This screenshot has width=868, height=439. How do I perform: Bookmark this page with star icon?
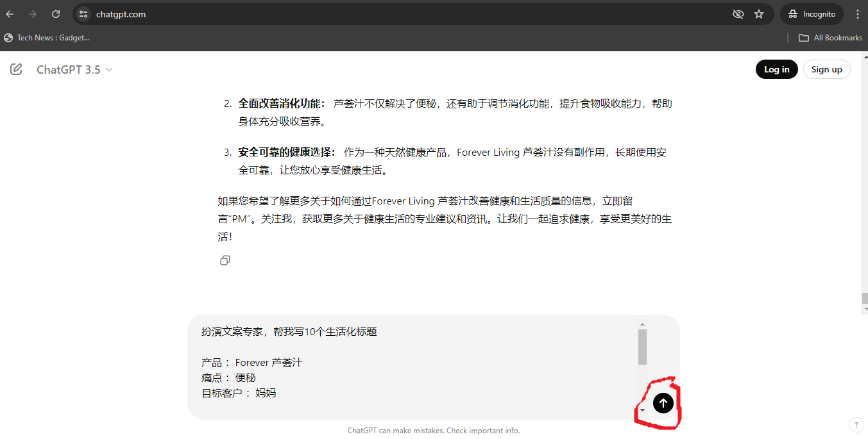[x=759, y=14]
